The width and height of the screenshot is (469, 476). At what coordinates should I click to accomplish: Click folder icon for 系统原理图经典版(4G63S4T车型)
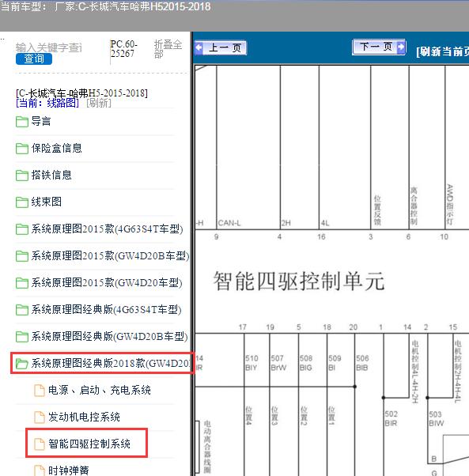[22, 310]
